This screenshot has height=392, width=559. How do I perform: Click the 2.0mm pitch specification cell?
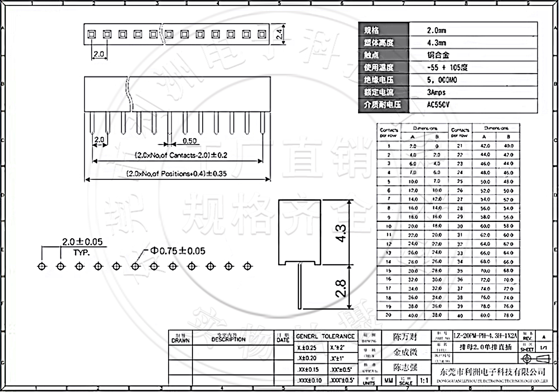point(437,30)
